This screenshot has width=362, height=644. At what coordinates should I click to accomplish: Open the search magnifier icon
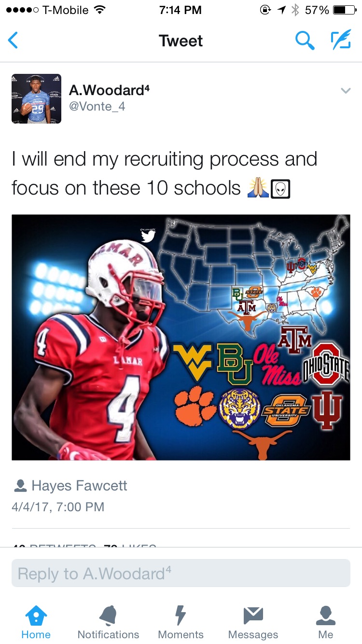(x=305, y=41)
